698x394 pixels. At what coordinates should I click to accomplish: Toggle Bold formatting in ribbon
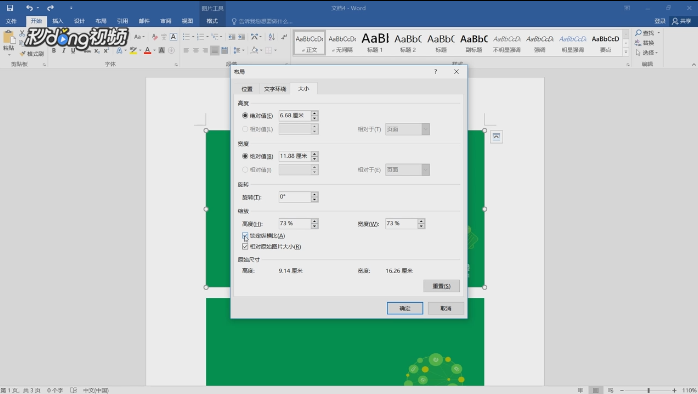54,51
